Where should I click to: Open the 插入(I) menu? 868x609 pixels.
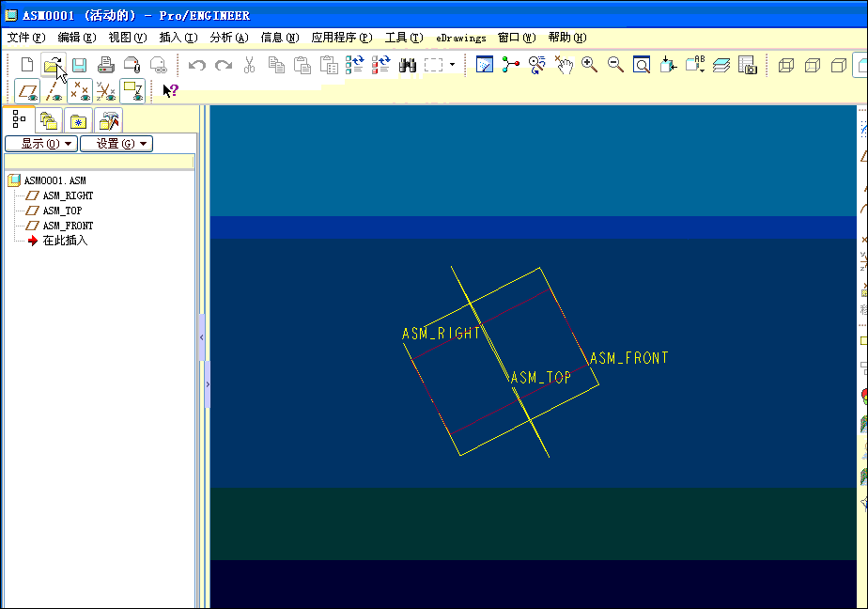click(x=178, y=38)
